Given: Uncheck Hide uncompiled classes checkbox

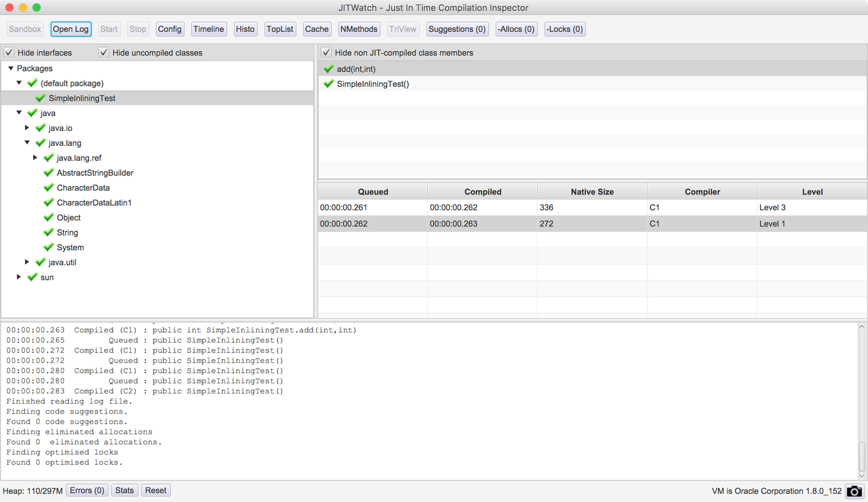Looking at the screenshot, I should tap(104, 52).
